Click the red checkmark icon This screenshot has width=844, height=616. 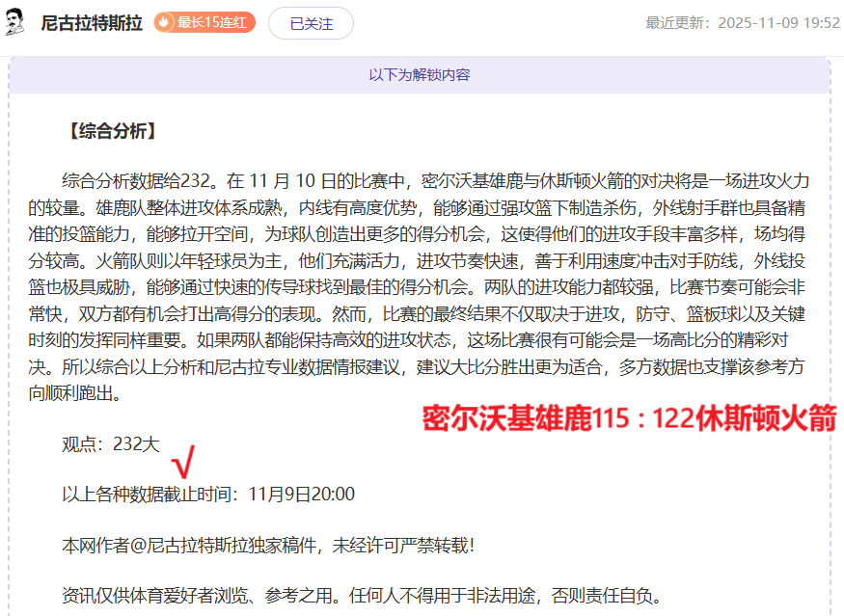[x=183, y=464]
